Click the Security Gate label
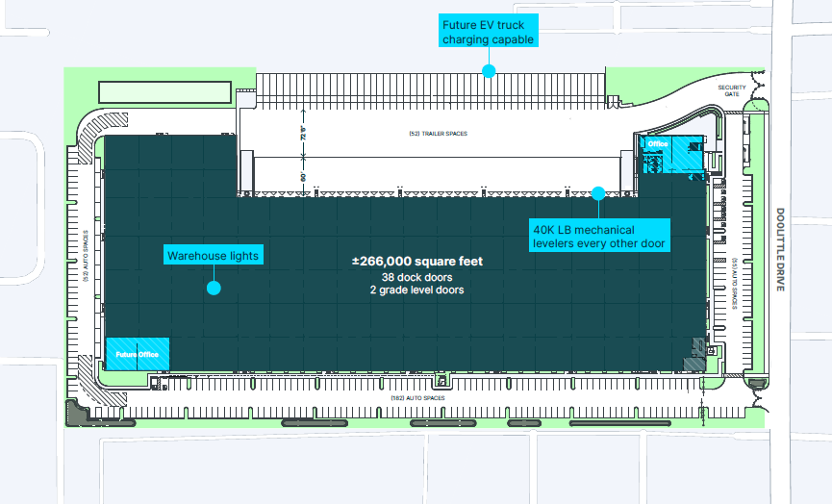Viewport: 832px width, 504px height. (x=732, y=89)
